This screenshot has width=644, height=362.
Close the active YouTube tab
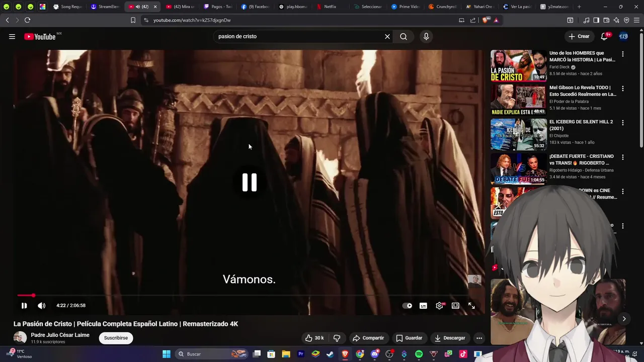coord(155,7)
